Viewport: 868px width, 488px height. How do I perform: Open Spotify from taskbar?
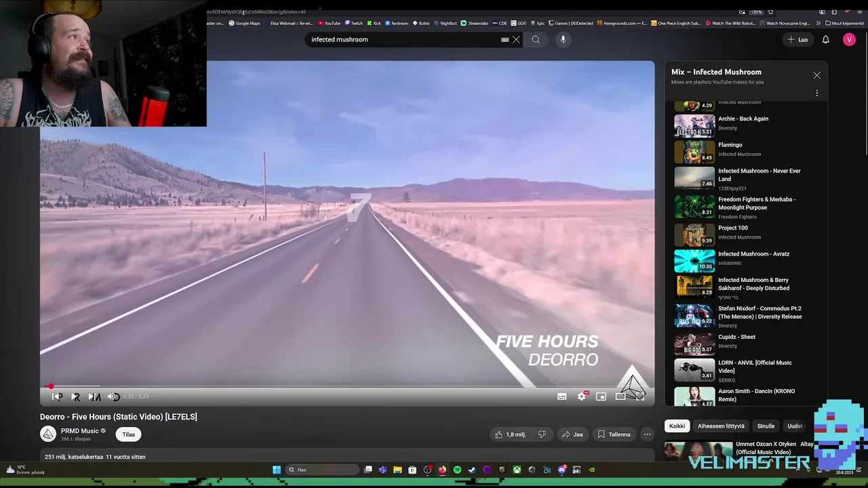coord(457,470)
